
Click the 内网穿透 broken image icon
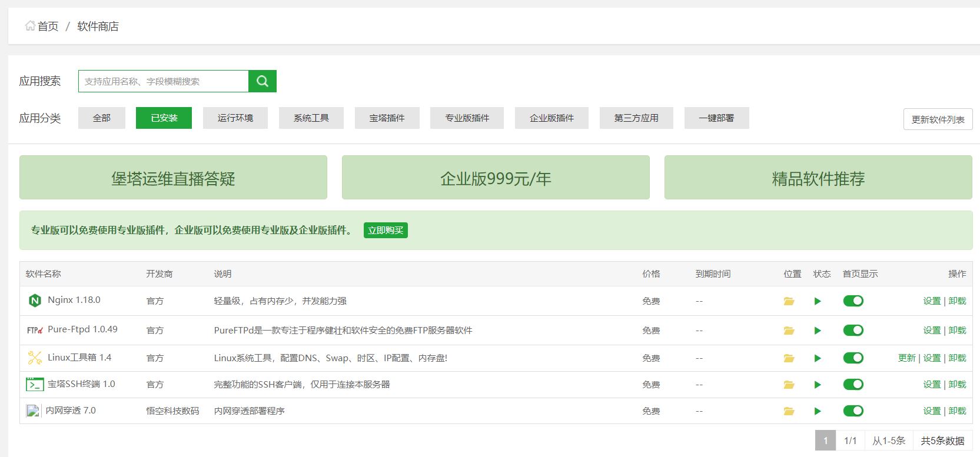pyautogui.click(x=34, y=411)
